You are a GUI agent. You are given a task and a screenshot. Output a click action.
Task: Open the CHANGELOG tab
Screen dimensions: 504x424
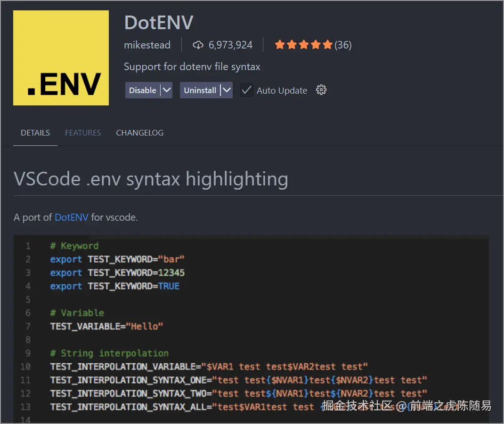click(140, 133)
